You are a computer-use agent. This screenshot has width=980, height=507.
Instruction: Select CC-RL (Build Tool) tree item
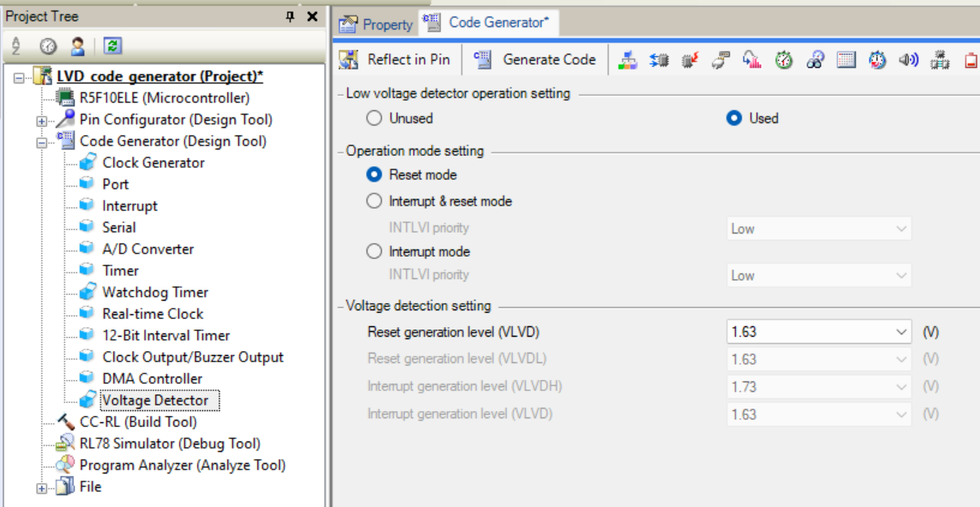point(138,422)
